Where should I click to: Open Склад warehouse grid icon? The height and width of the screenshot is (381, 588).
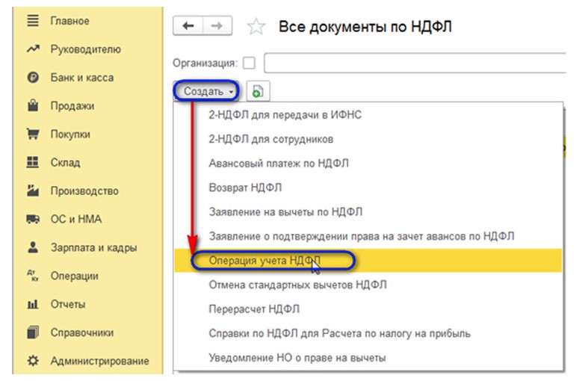[x=32, y=163]
